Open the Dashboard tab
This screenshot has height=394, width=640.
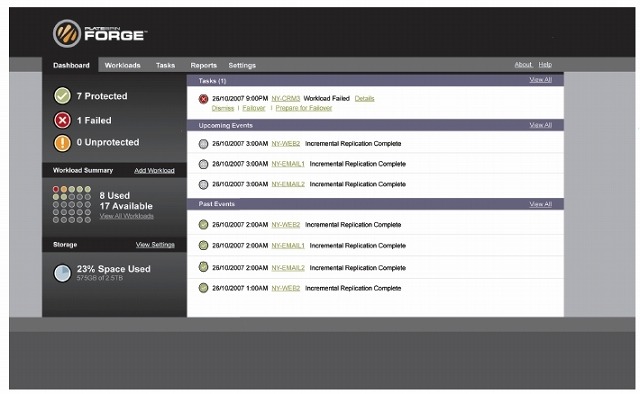pos(71,65)
